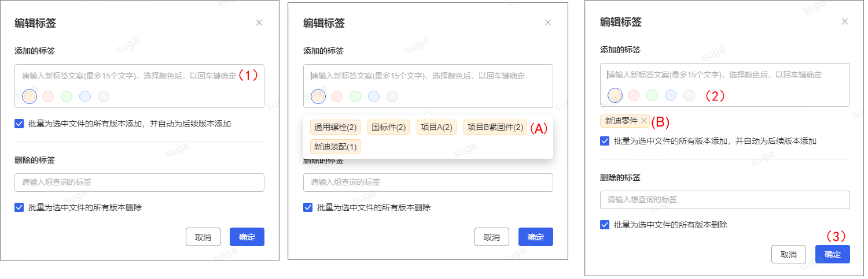Select the 国标件(2) tag suggestion

pos(388,127)
